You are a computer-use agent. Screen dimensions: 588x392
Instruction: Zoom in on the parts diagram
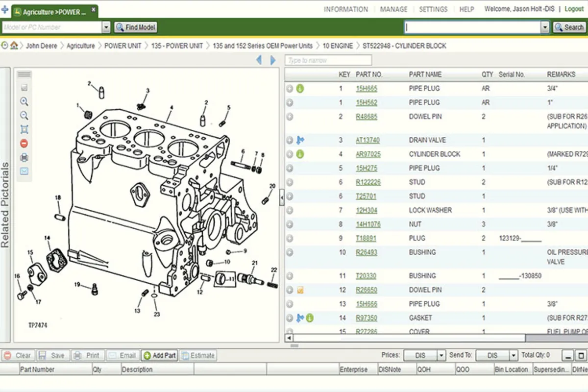point(24,102)
